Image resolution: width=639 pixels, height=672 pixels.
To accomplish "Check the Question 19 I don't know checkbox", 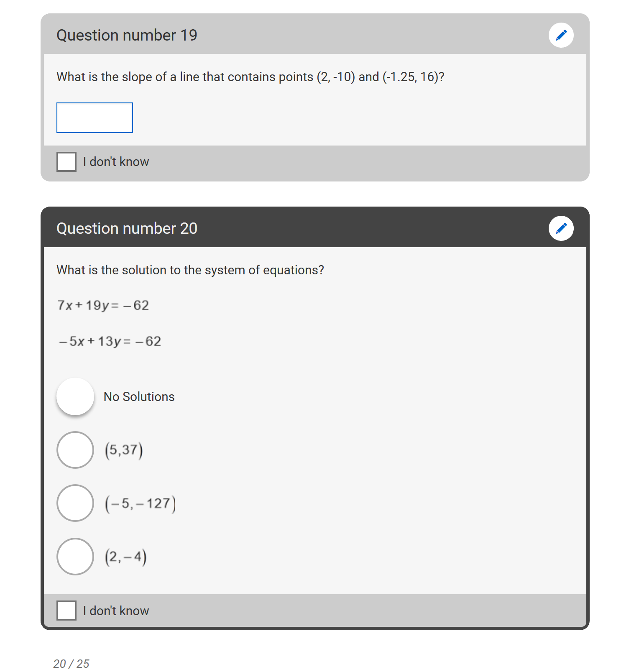I will point(66,162).
